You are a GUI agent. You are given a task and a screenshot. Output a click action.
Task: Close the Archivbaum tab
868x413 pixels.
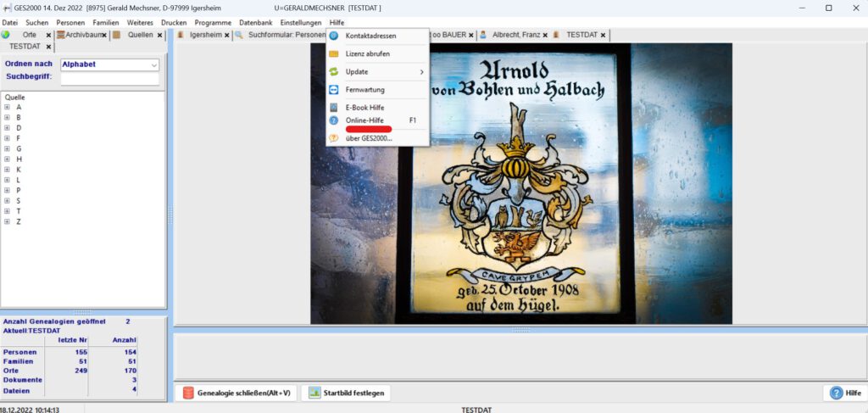104,35
